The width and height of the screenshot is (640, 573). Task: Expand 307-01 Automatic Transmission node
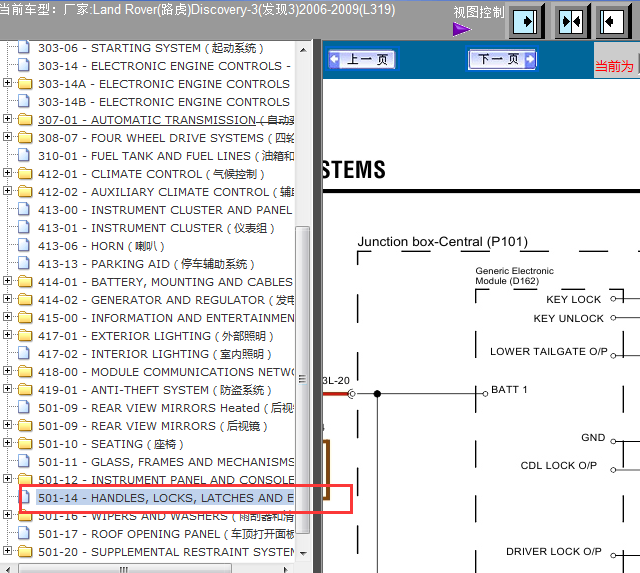7,119
